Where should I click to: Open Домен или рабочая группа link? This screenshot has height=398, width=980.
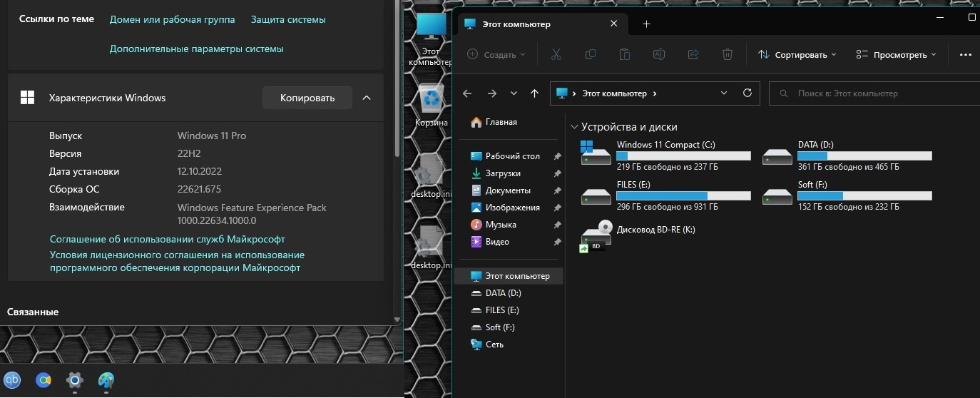(172, 19)
